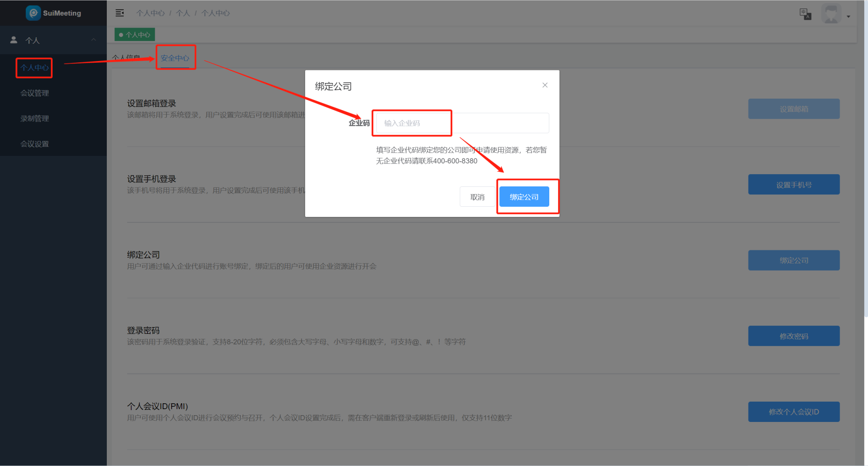Click the SuiMeeting logo icon
Viewport: 868px width, 466px height.
[x=33, y=13]
